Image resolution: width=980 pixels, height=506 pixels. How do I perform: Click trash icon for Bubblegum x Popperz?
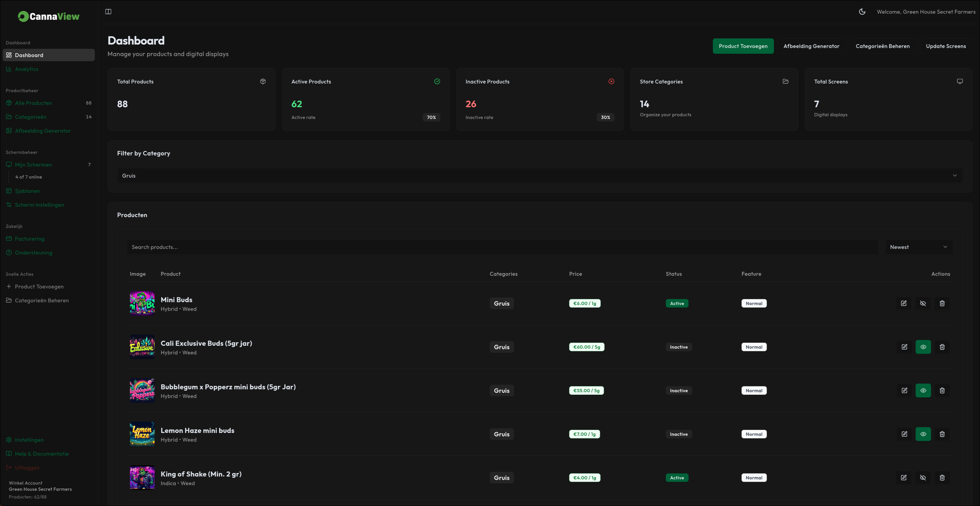coord(942,391)
